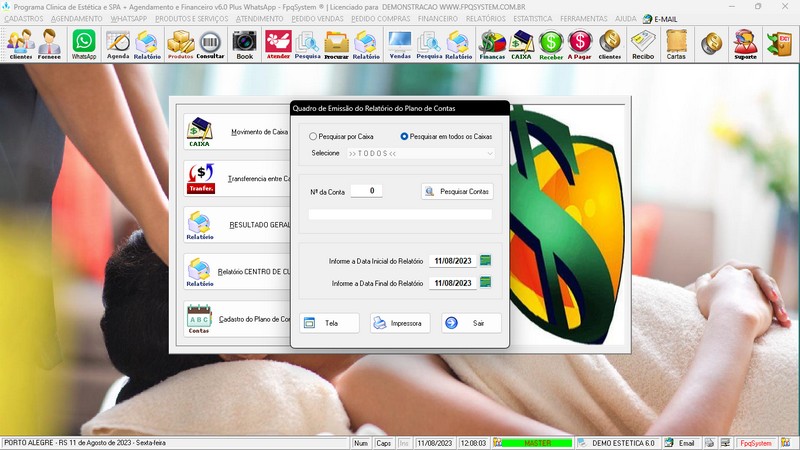Launch the WhatsApp toolbar icon
This screenshot has width=800, height=450.
(x=84, y=44)
